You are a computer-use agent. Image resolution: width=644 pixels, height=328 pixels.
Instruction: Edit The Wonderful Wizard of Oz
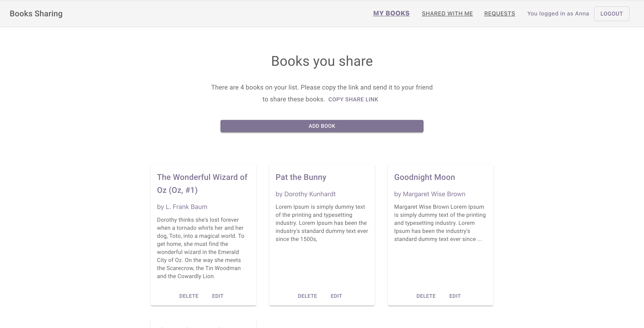click(218, 296)
